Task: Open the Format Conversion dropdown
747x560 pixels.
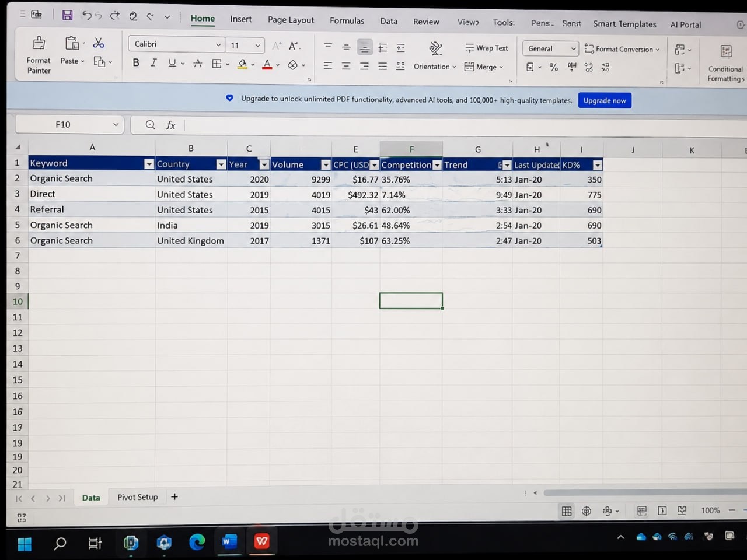Action: [x=622, y=49]
